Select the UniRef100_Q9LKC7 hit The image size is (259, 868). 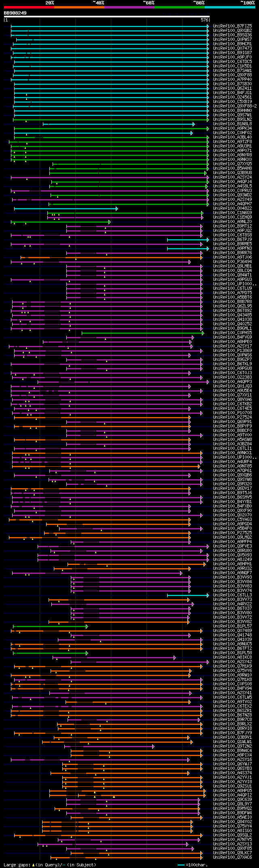click(232, 853)
